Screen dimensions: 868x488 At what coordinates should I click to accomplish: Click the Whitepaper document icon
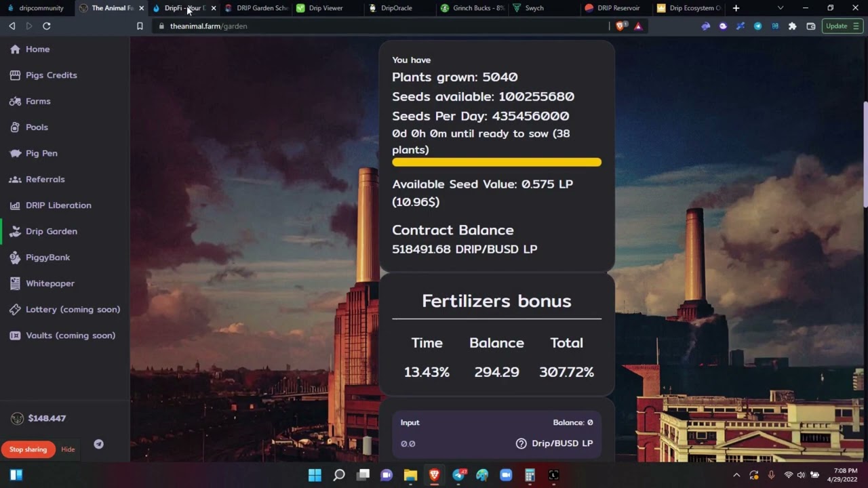[x=15, y=283]
